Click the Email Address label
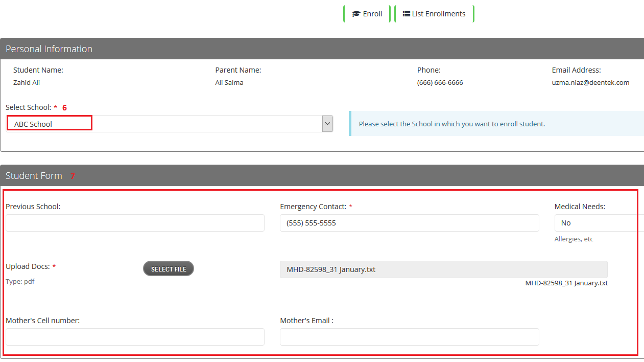The image size is (644, 362). (x=577, y=70)
